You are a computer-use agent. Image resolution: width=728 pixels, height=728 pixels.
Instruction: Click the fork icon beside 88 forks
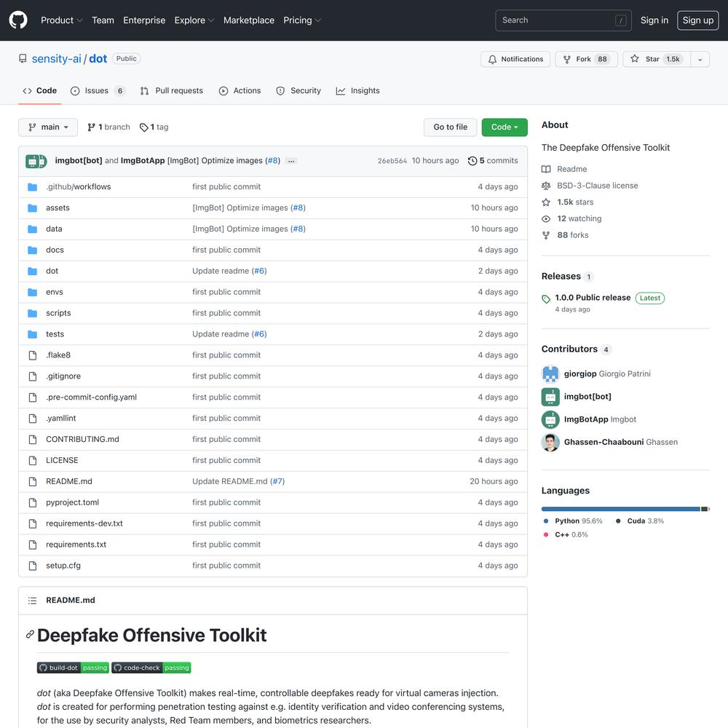tap(546, 235)
